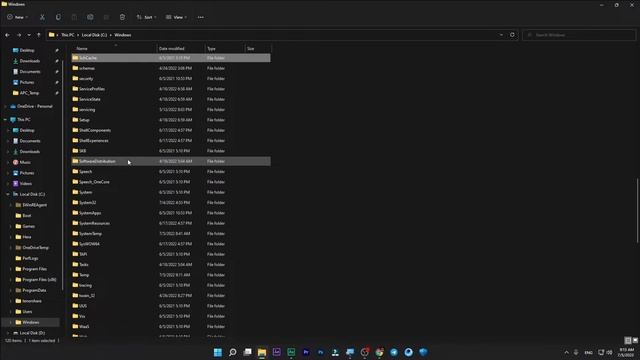640x360 pixels.
Task: Open ProgramData folder in sidebar tree
Action: [34, 290]
